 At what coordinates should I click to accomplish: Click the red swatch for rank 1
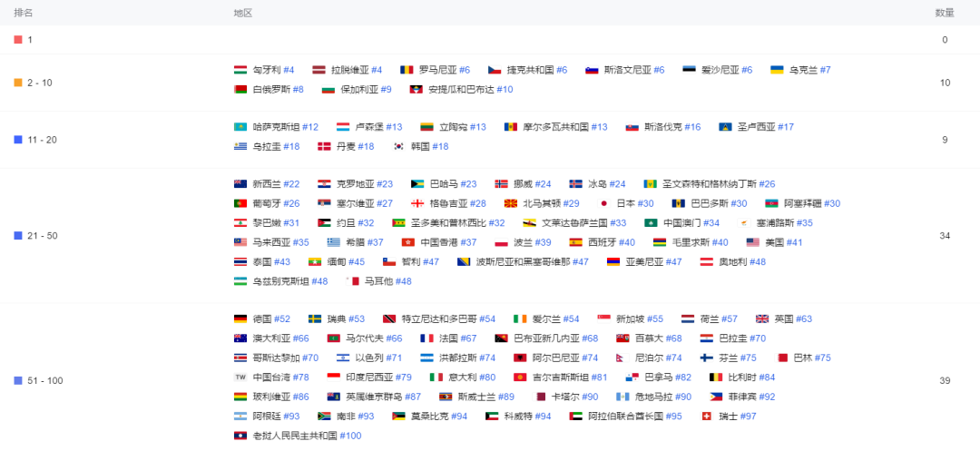click(17, 39)
